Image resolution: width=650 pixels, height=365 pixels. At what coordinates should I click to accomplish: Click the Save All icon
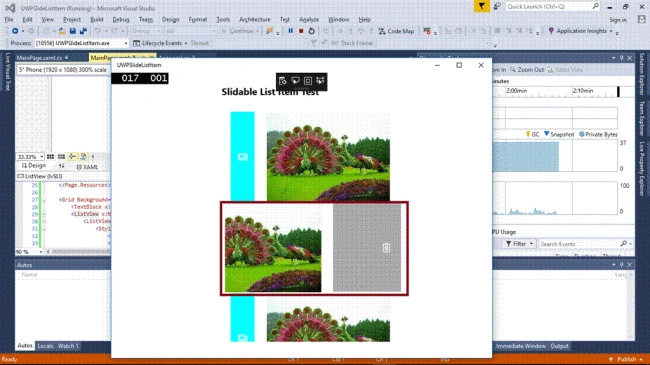[83, 31]
